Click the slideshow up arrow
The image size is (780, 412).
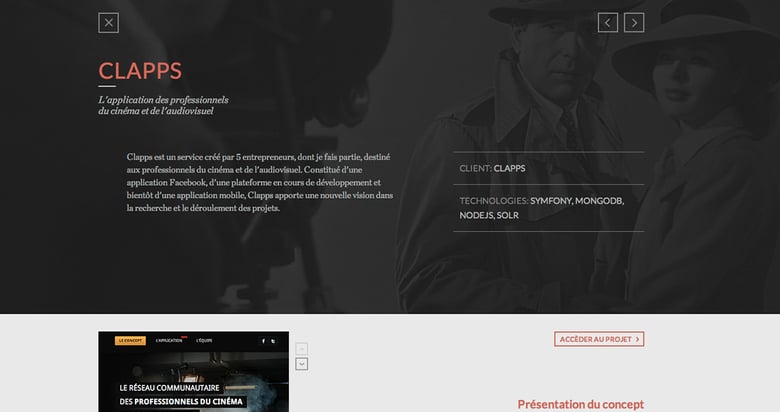tap(302, 349)
